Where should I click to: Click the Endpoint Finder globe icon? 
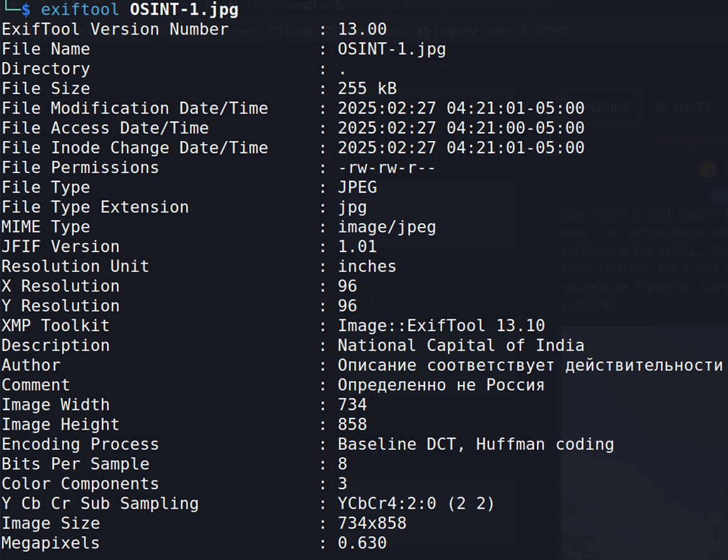coord(424,32)
